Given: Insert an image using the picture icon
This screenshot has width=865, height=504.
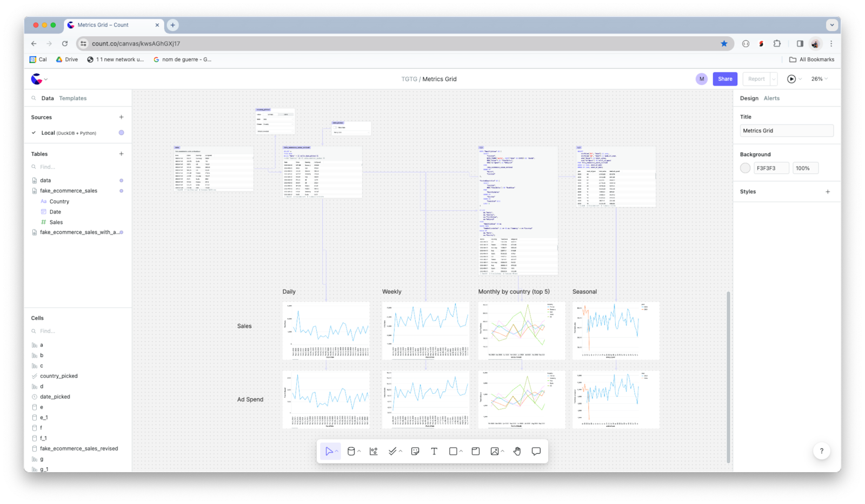Looking at the screenshot, I should pos(495,452).
